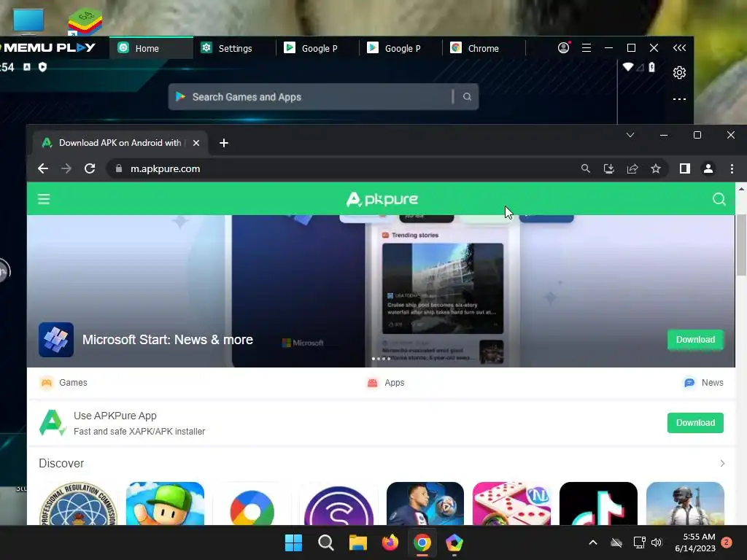Switch to MEmu Home tab
Screen dimensions: 747x560
click(x=151, y=48)
